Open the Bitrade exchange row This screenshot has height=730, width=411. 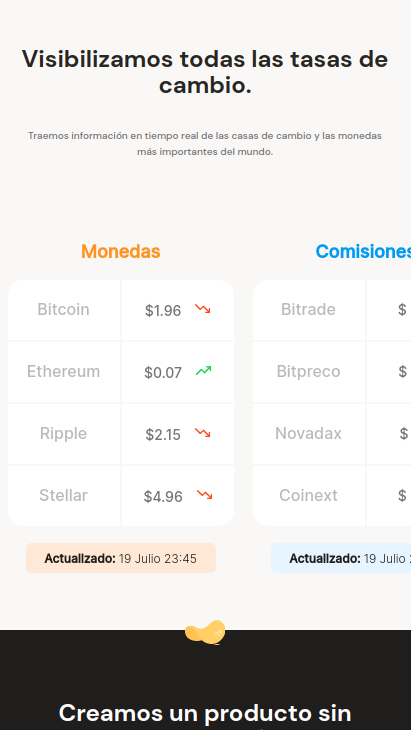pos(332,310)
